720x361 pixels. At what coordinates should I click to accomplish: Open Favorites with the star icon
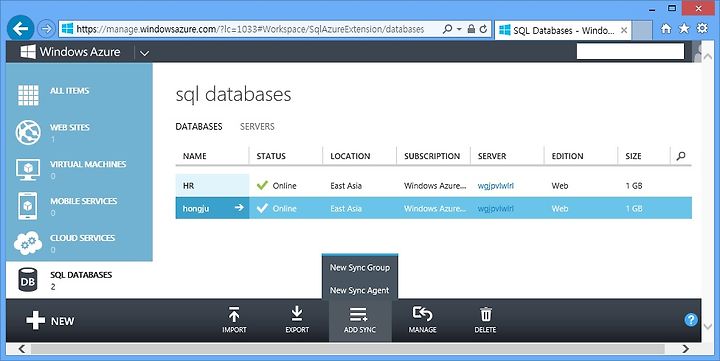coord(684,28)
